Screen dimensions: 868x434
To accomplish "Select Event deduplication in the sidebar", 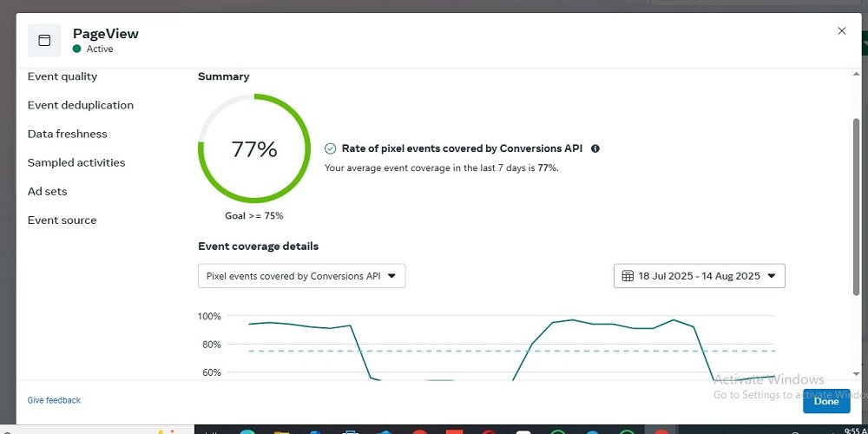I will pyautogui.click(x=81, y=105).
